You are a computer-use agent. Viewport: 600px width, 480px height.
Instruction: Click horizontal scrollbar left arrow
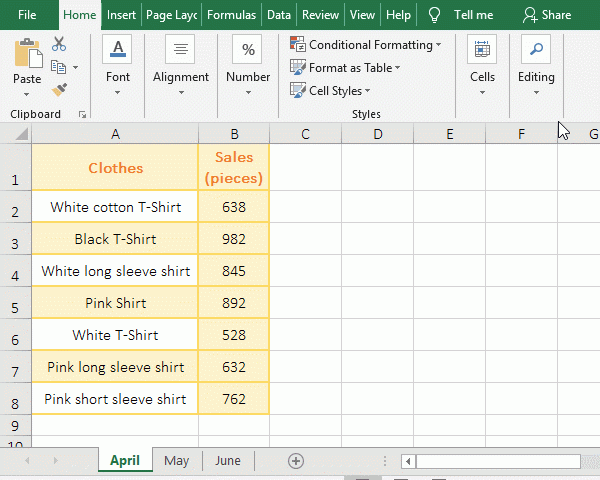pyautogui.click(x=408, y=461)
